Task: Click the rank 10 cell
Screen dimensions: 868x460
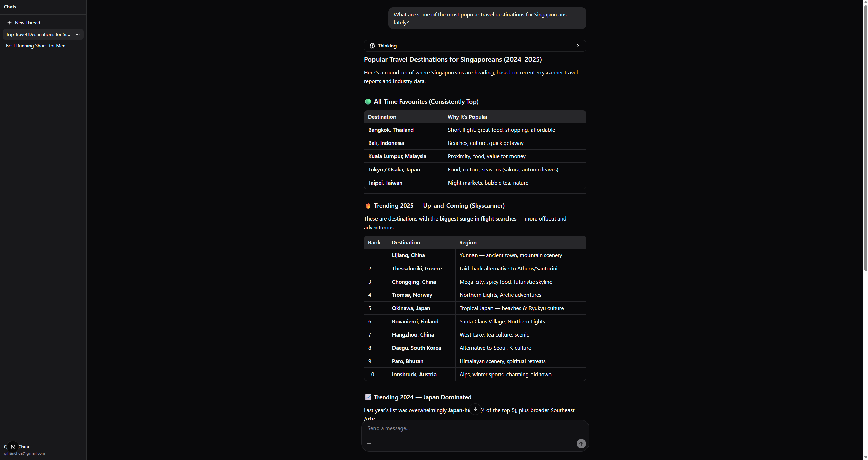Action: pyautogui.click(x=376, y=375)
